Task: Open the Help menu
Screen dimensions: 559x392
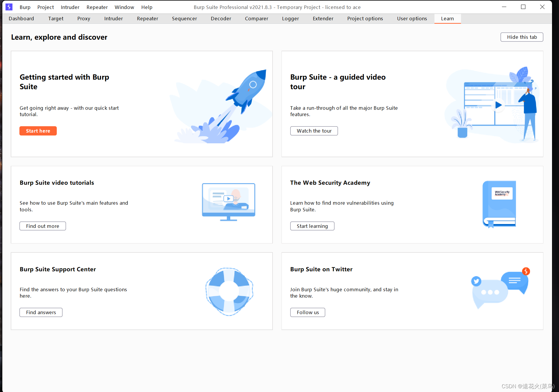Action: click(147, 7)
